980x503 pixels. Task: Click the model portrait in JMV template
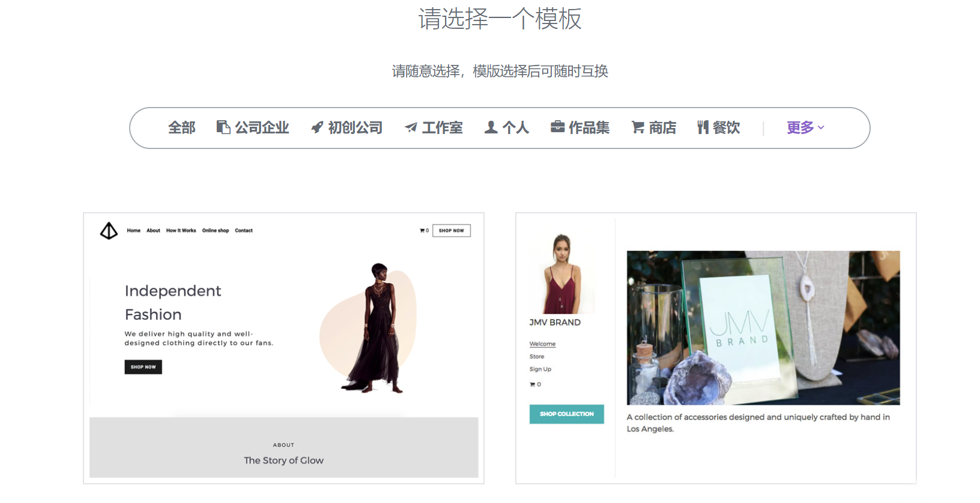562,273
